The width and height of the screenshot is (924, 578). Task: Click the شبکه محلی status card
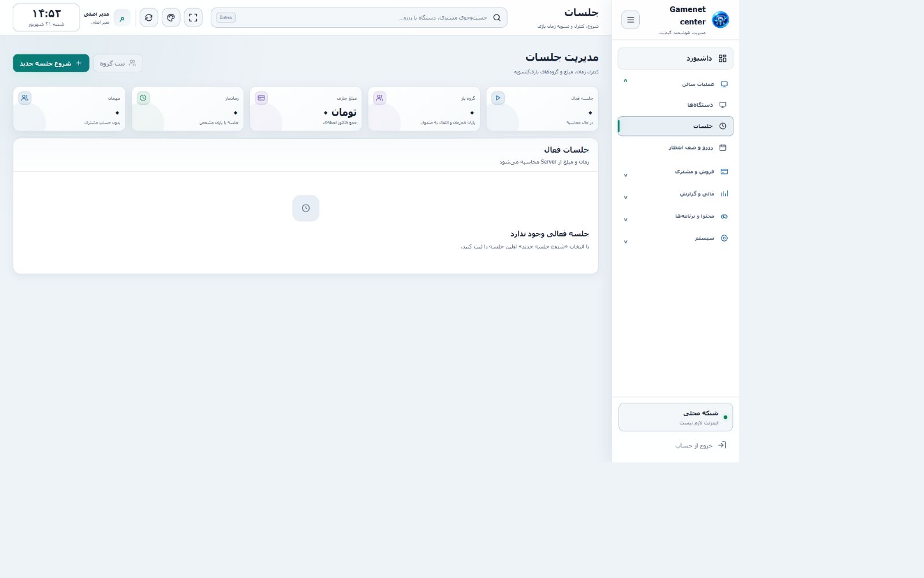coord(676,417)
